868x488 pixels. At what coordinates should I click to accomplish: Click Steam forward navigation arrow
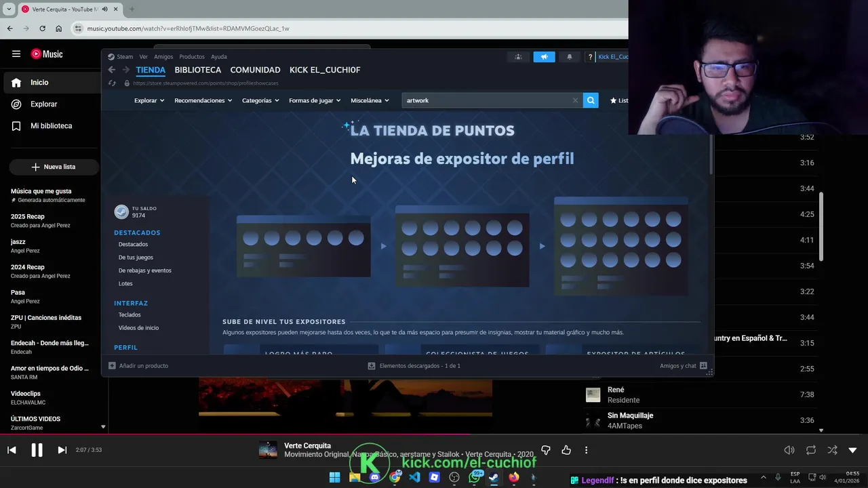click(x=126, y=70)
